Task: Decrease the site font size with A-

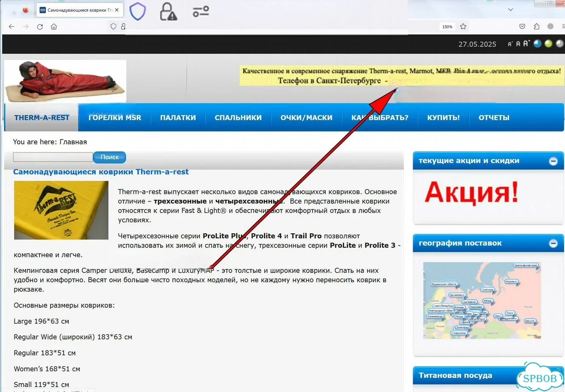Action: point(510,44)
